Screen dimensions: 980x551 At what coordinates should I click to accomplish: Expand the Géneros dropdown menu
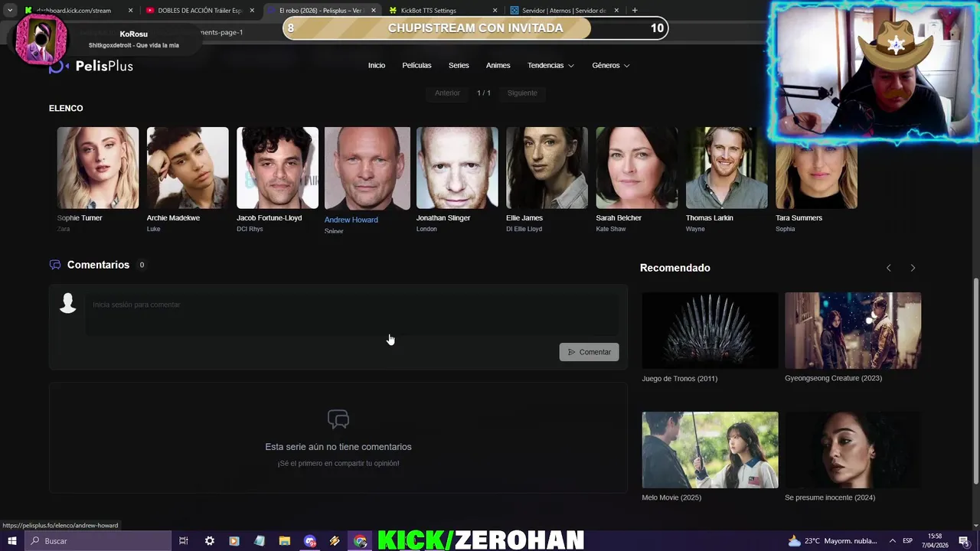pyautogui.click(x=610, y=66)
